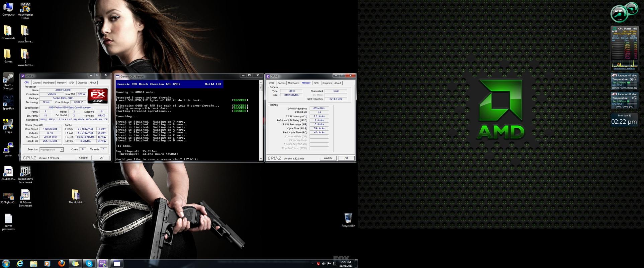Click NB Frequency value '2214.8 MHz'
Screen dimensions: 644x268
tap(336, 99)
